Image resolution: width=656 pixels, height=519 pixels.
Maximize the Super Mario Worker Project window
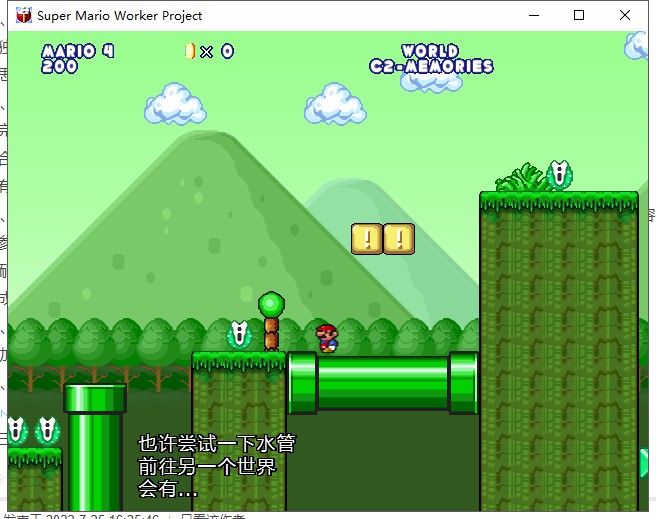coord(579,15)
